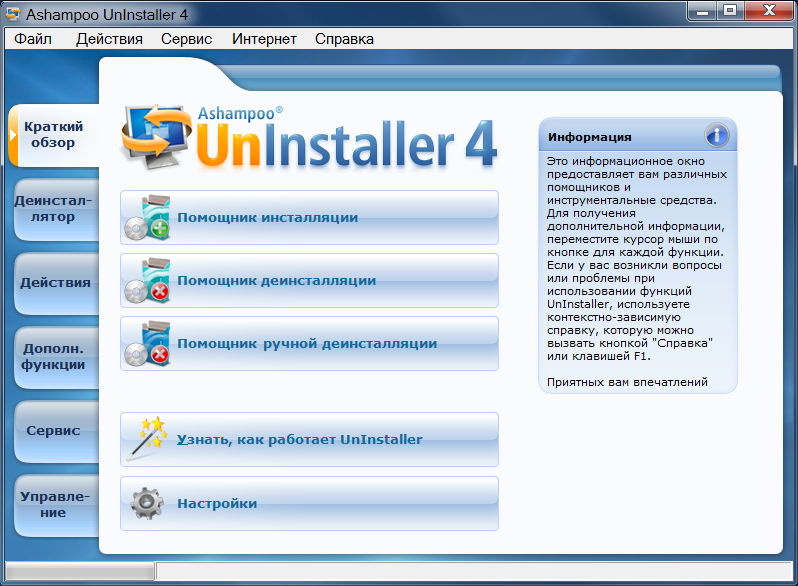
Task: Open Узнать, как работает UnInstaller
Action: tap(309, 439)
